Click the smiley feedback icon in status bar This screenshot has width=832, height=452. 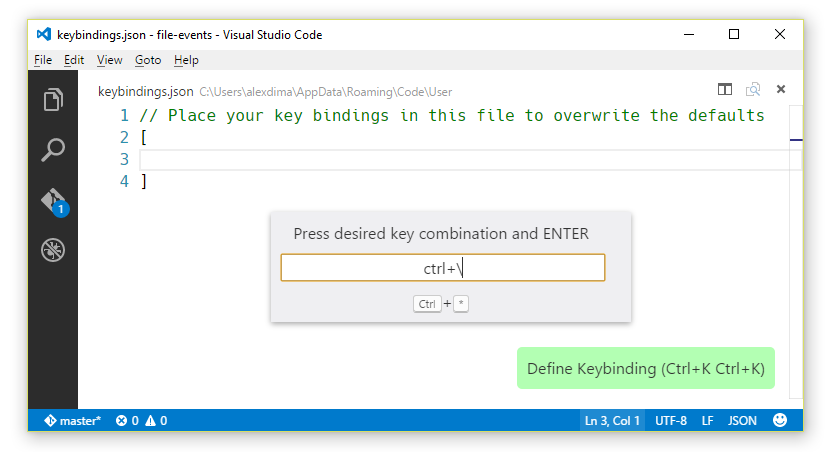780,421
